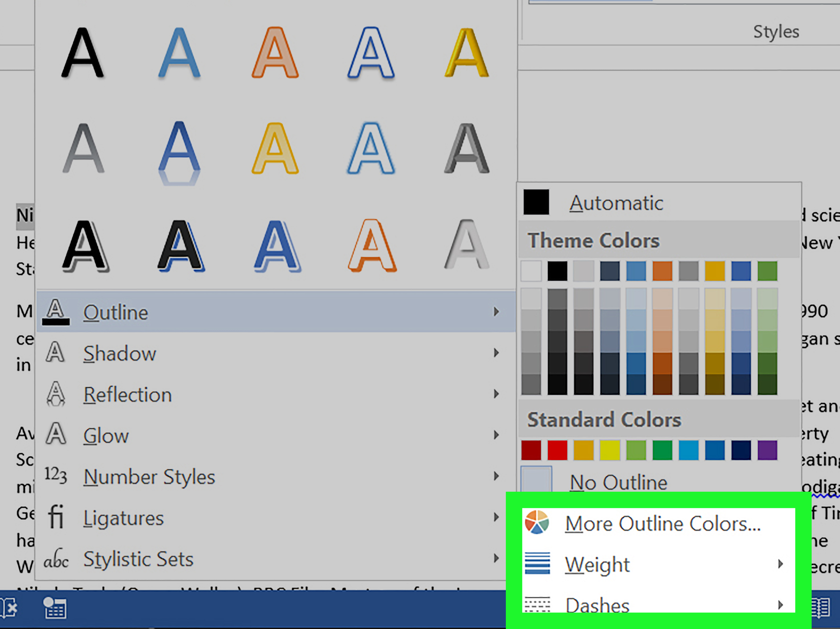This screenshot has width=840, height=629.
Task: Click the proofing book icon in the status bar
Action: (8, 608)
